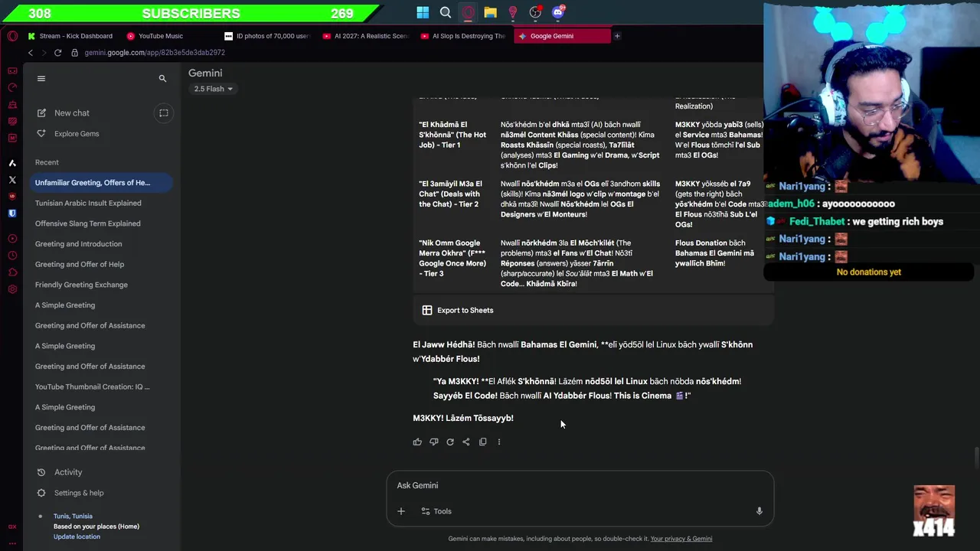Switch to AI 2027: A Realistic Scenario tab
Screen dimensions: 980x551
[366, 36]
